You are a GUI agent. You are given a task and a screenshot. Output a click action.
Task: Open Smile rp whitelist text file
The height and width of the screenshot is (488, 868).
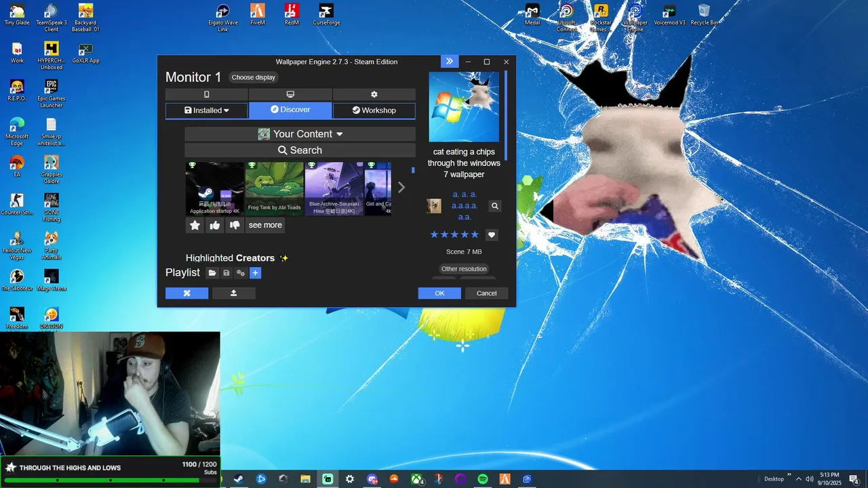[x=52, y=131]
